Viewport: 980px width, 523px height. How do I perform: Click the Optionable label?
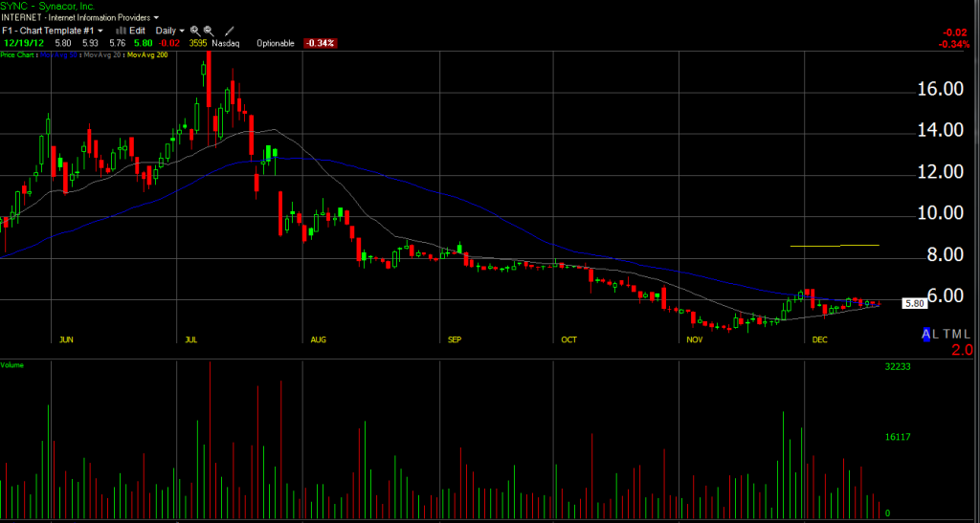[x=276, y=43]
